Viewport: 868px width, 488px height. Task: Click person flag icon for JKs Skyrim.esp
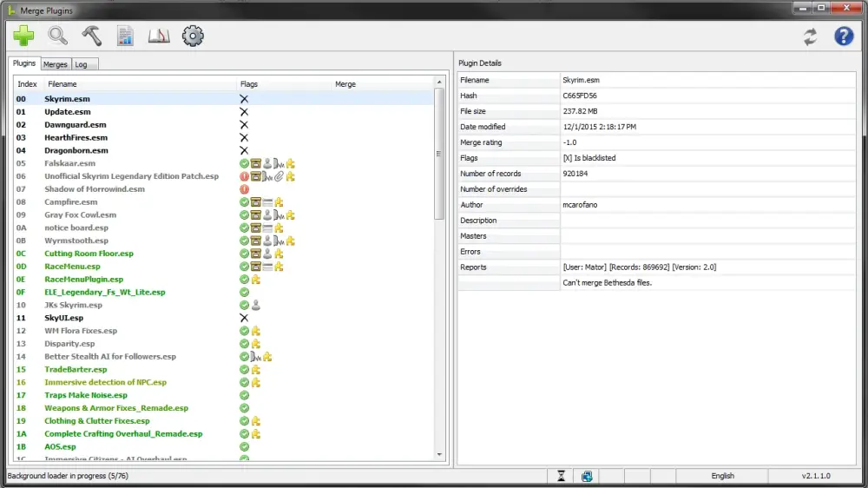[x=256, y=305]
